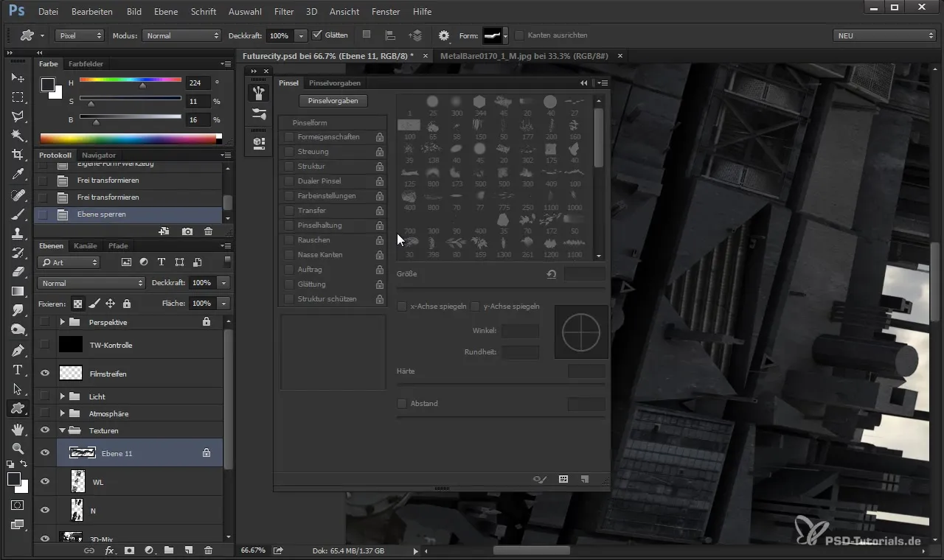Viewport: 944px width, 560px height.
Task: Select the Healing Brush tool
Action: click(x=18, y=195)
